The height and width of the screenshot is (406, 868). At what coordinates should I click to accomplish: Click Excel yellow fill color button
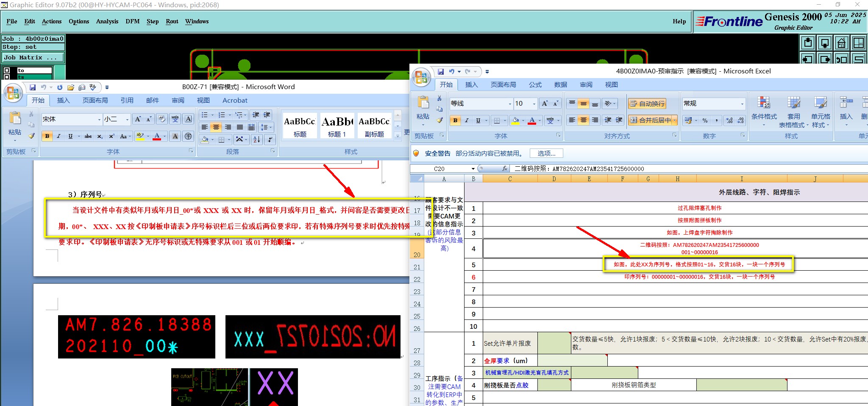515,120
